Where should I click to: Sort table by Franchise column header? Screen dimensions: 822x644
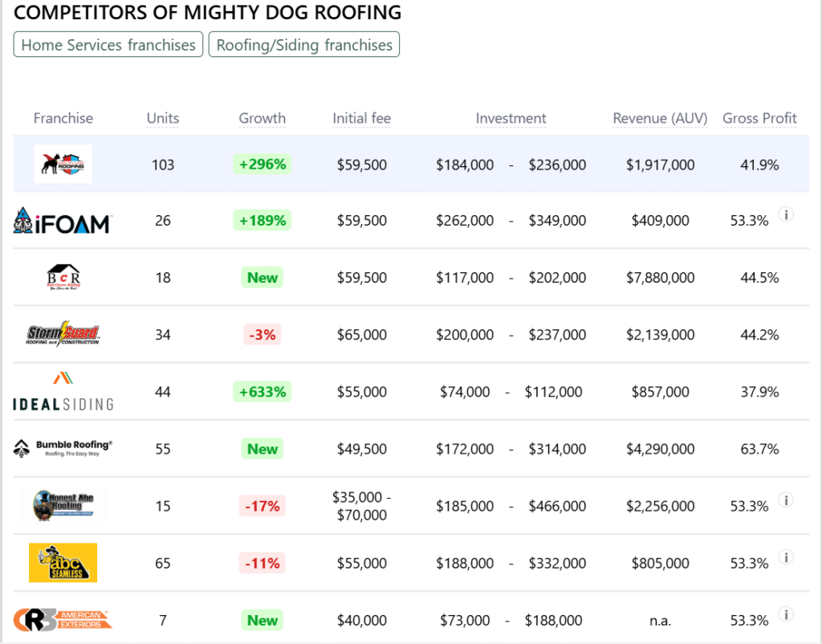pyautogui.click(x=63, y=119)
